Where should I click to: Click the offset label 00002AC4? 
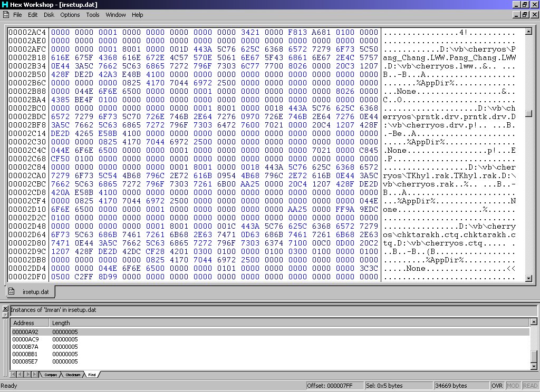tap(27, 32)
